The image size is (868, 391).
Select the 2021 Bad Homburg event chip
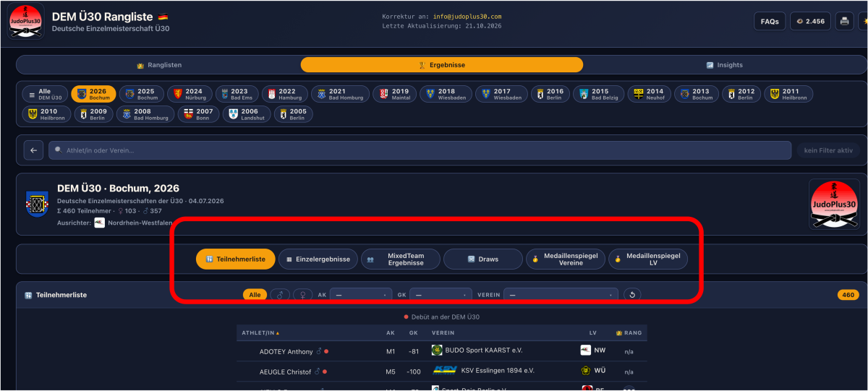(x=340, y=94)
